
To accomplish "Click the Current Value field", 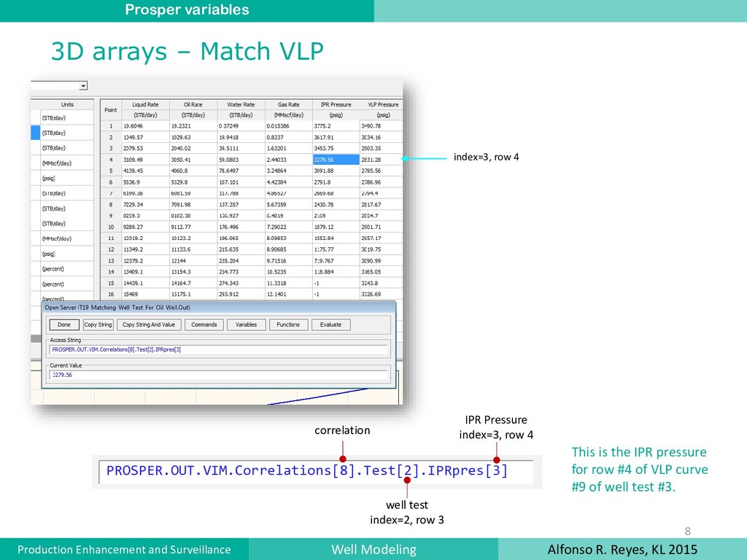I will (219, 375).
